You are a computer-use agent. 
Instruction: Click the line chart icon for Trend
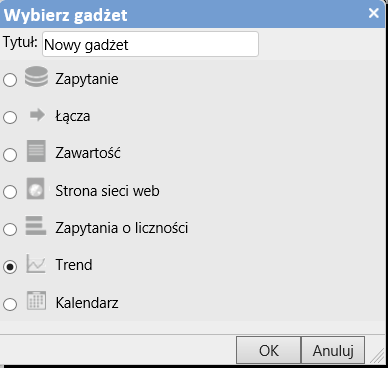coord(36,264)
